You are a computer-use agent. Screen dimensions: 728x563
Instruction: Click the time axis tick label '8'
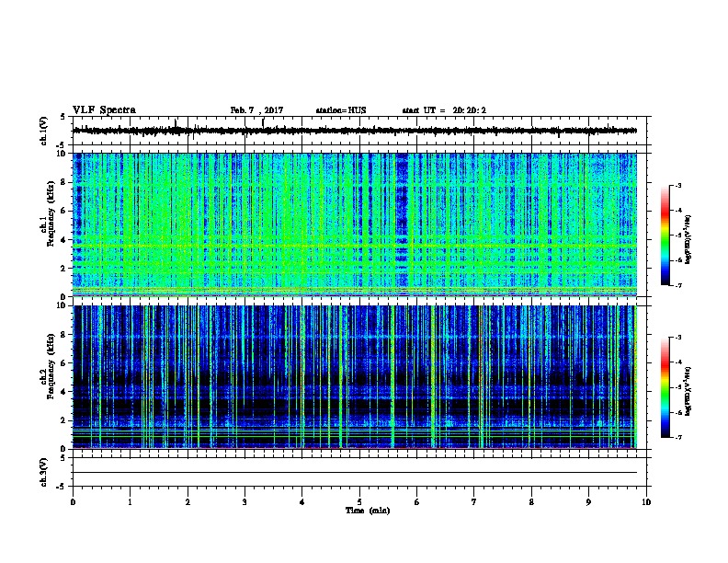click(x=531, y=502)
